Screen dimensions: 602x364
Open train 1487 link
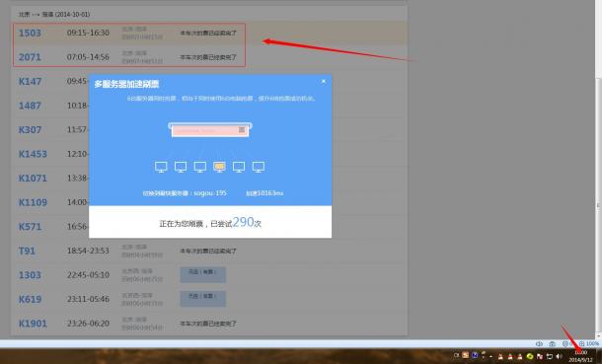30,106
